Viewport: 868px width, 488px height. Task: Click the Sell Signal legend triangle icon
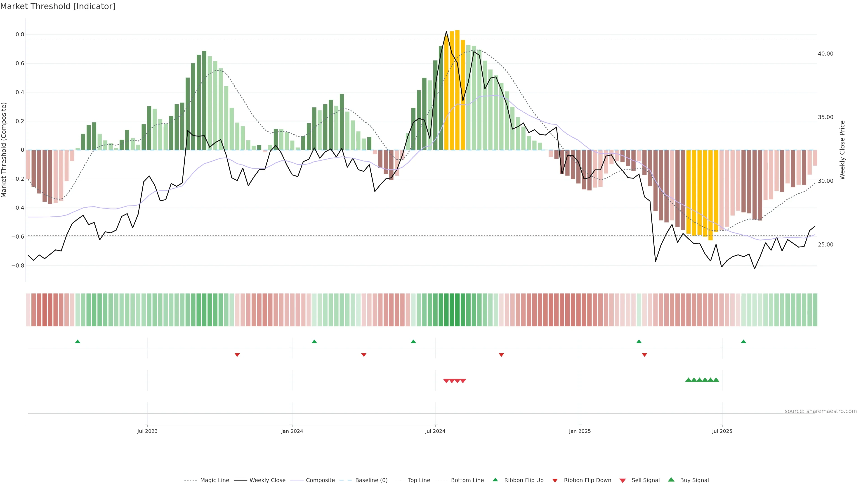click(622, 481)
